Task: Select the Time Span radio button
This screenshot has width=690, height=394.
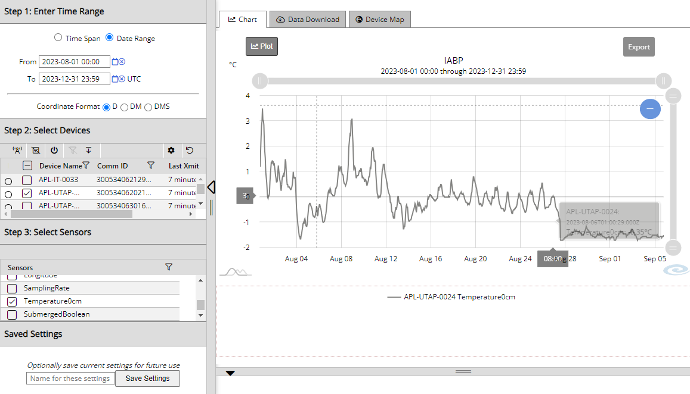Action: point(58,37)
